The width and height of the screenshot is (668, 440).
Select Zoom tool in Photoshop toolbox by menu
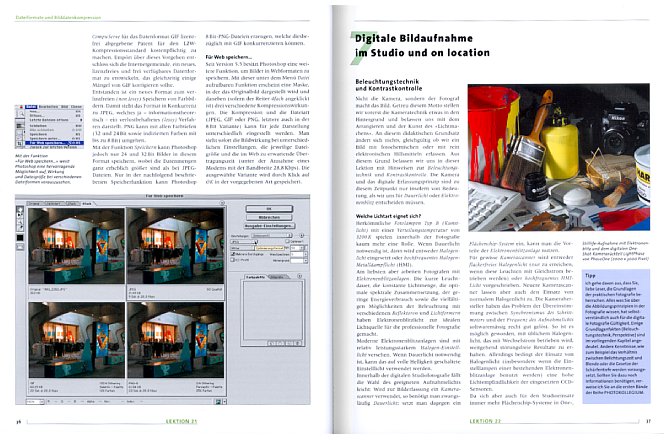pos(21,114)
